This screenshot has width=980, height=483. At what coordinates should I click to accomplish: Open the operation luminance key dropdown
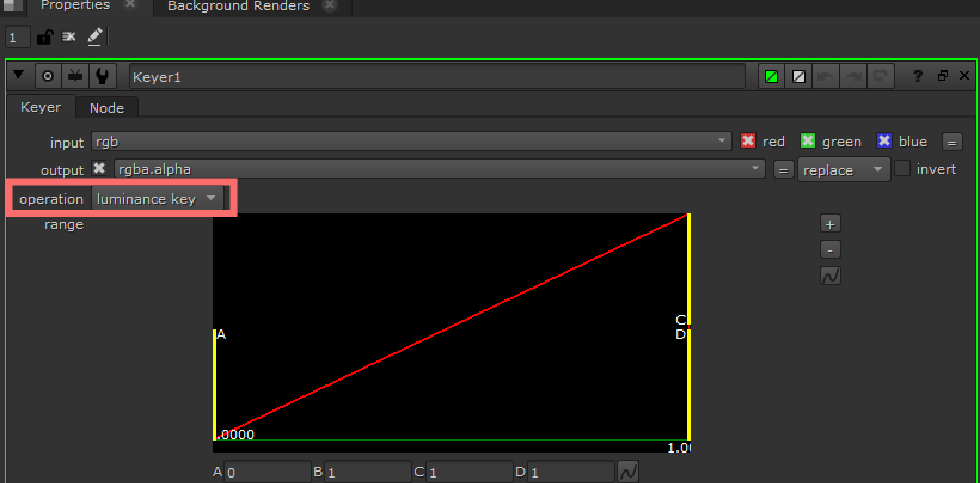[157, 198]
